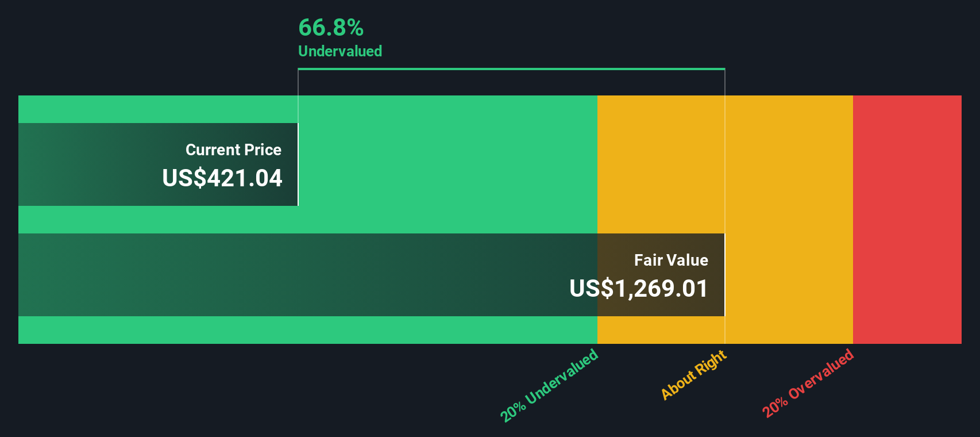The height and width of the screenshot is (437, 980).
Task: Click the About Right axis label
Action: pyautogui.click(x=694, y=375)
